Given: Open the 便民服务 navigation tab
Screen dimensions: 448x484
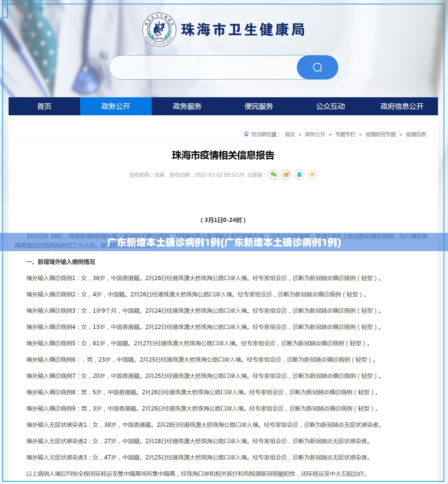Looking at the screenshot, I should pos(259,106).
